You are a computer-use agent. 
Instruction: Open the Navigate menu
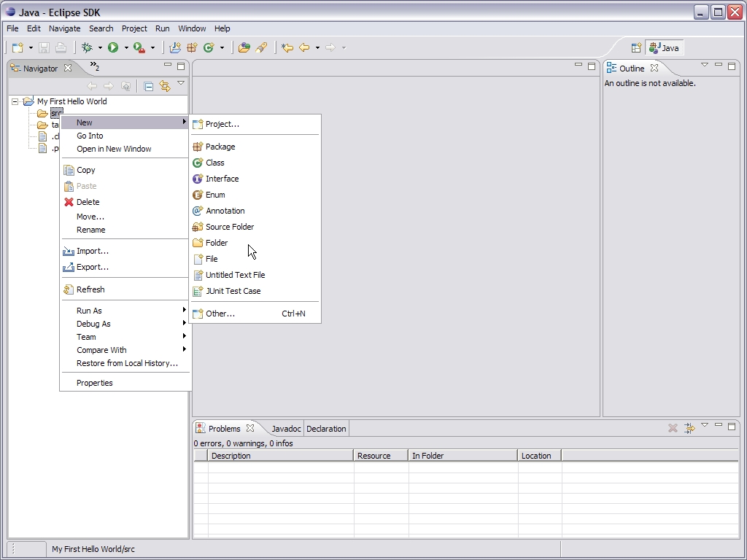(x=64, y=28)
